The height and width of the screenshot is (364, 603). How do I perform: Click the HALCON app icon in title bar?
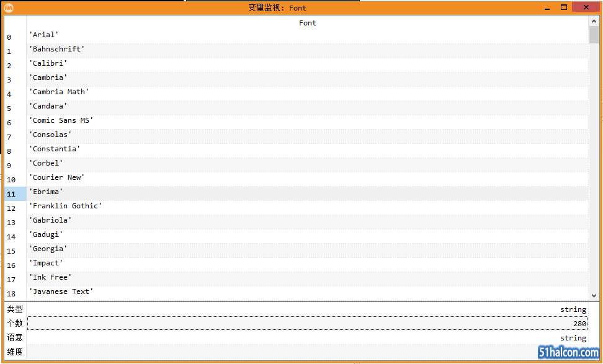9,7
